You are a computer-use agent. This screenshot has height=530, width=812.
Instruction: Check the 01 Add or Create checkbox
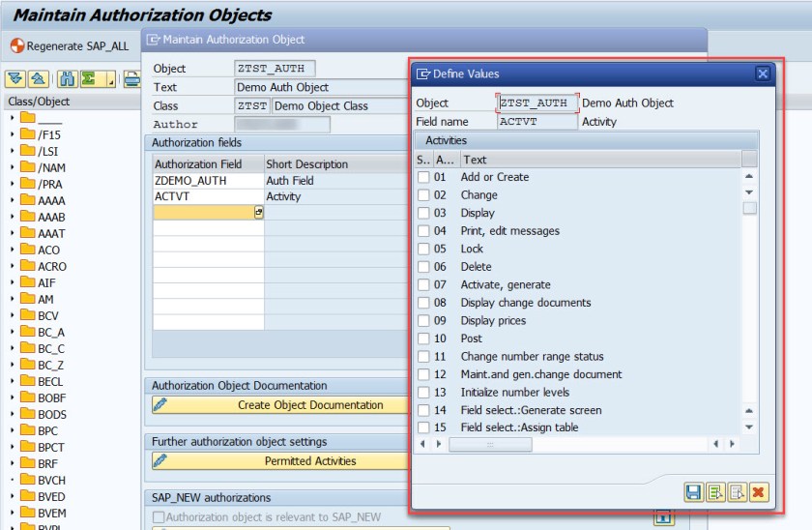(423, 177)
